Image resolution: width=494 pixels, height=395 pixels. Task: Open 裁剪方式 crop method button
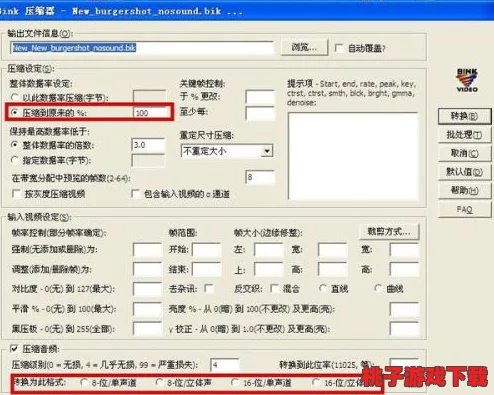[389, 232]
